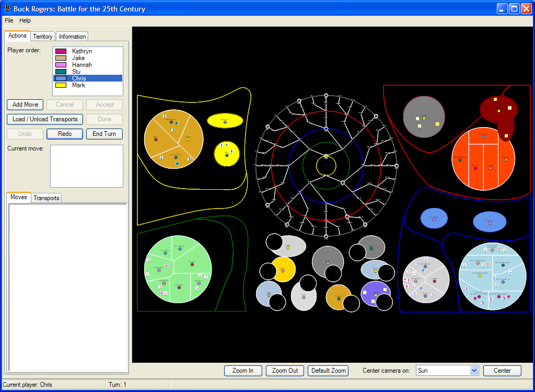Select the magenta Ram HQ dot on Mars
The image size is (535, 392).
click(x=475, y=168)
